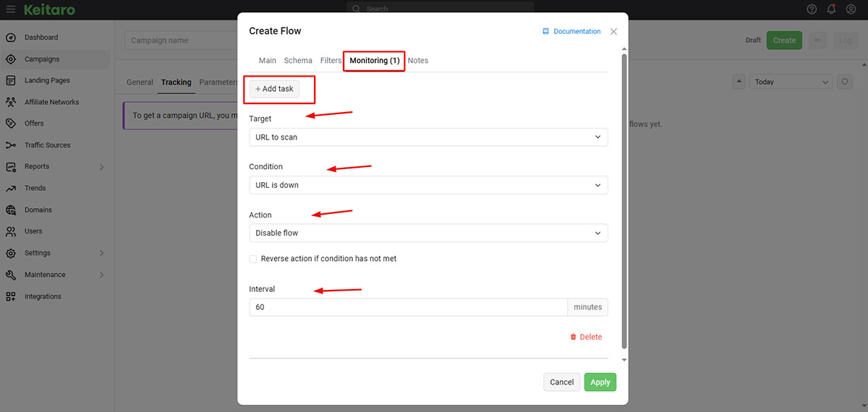868x412 pixels.
Task: Open the hamburger menu icon
Action: click(x=11, y=10)
